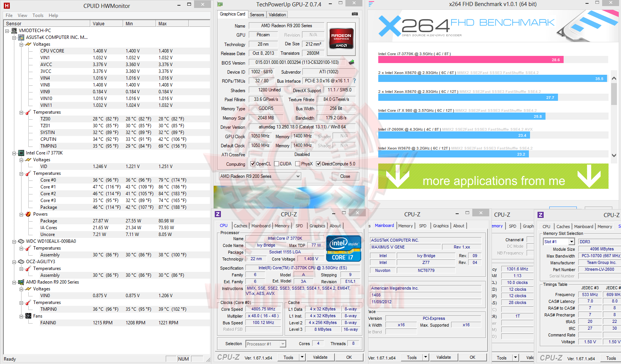This screenshot has width=621, height=364.
Task: Click the Bus Interface question mark icon
Action: pos(354,81)
